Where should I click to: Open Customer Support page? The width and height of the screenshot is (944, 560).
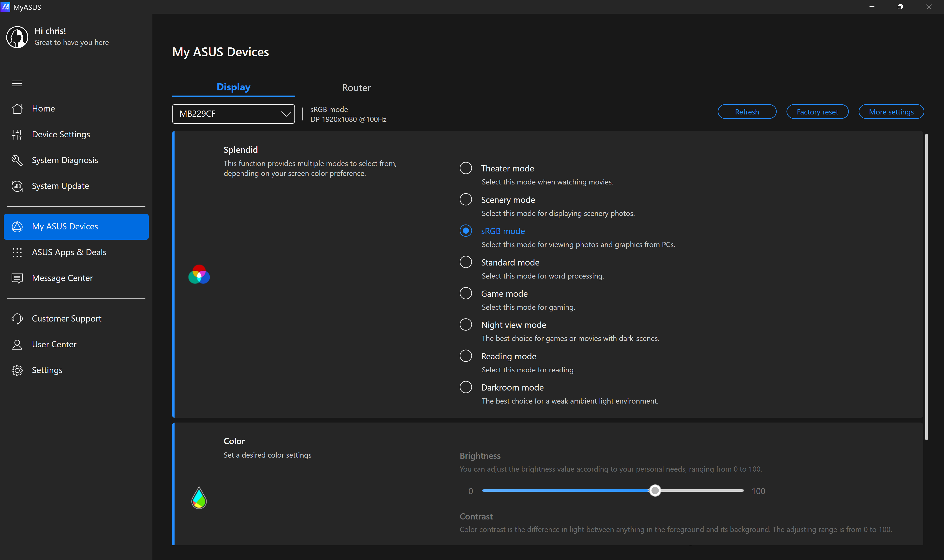(x=76, y=319)
